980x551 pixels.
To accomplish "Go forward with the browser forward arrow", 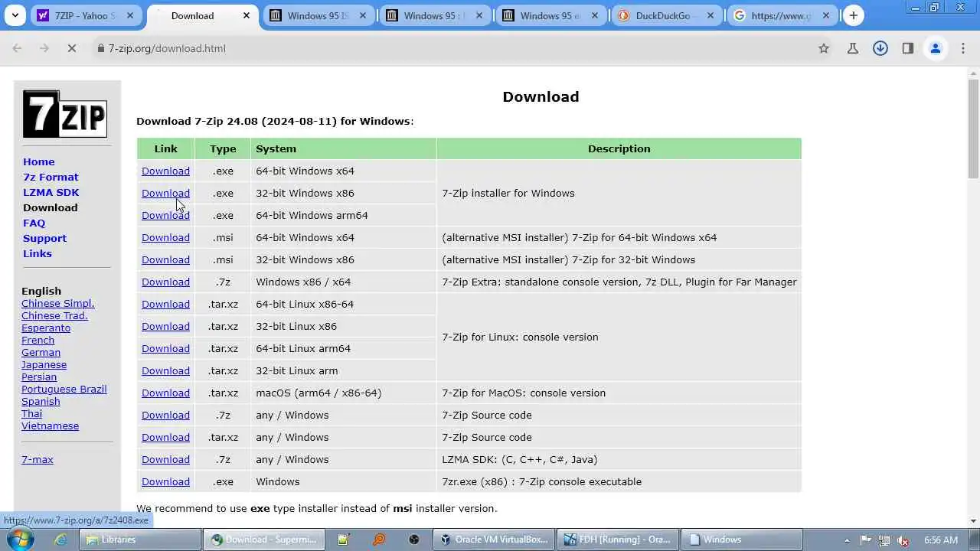I will click(44, 48).
